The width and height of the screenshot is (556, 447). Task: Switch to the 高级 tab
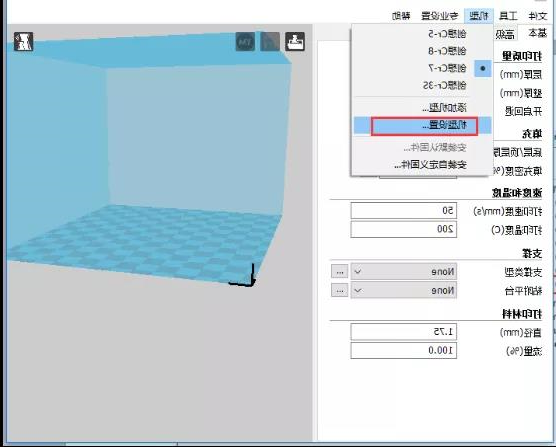(505, 34)
